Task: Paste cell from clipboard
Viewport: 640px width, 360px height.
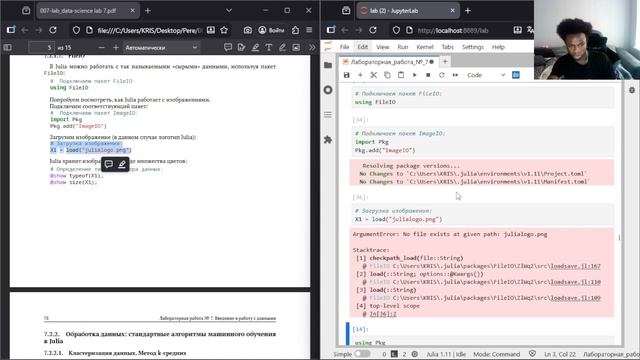Action: [x=401, y=75]
